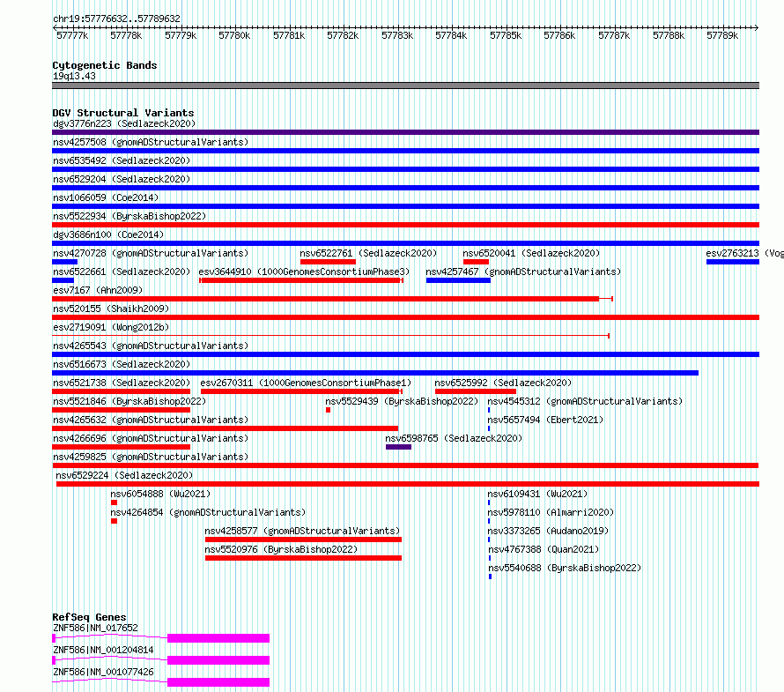This screenshot has height=692, width=784.
Task: Click the nsv6521738 (Sedlazeck2020) label
Action: pyautogui.click(x=122, y=383)
